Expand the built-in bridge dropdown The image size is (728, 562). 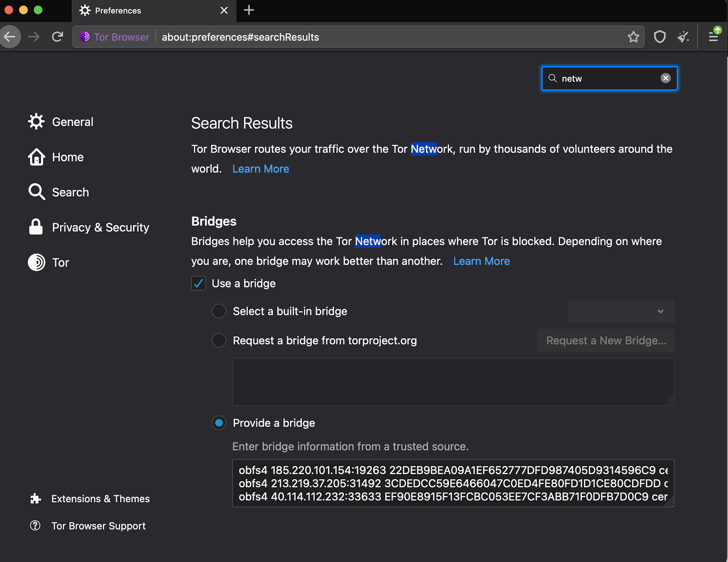click(621, 311)
